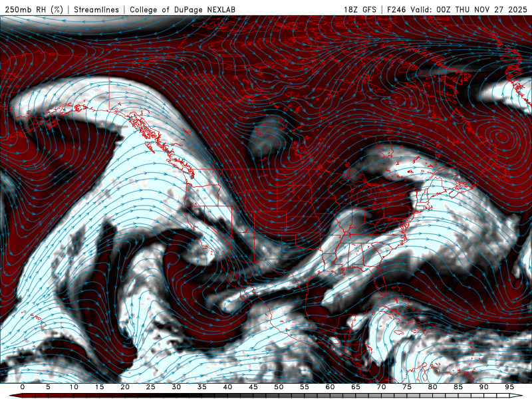Click the '10' value on the color scale
This screenshot has height=399, width=532.
(x=74, y=387)
